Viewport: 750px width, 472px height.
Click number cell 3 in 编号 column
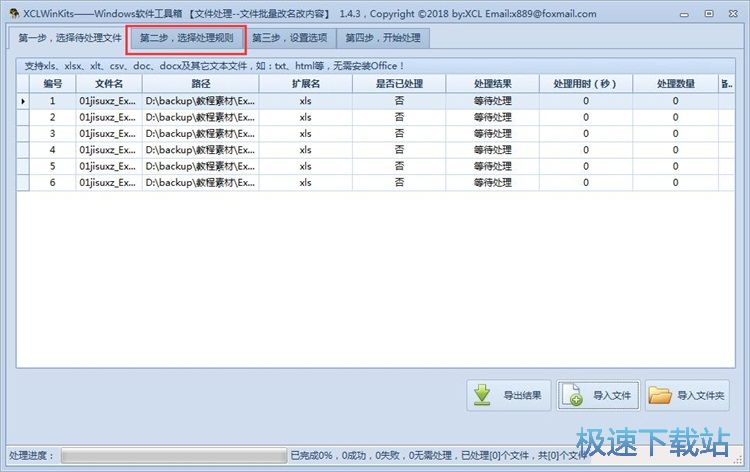pos(53,133)
